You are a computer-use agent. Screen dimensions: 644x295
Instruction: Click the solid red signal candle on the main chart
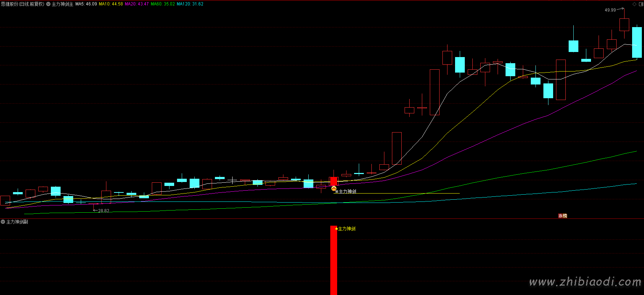[334, 181]
